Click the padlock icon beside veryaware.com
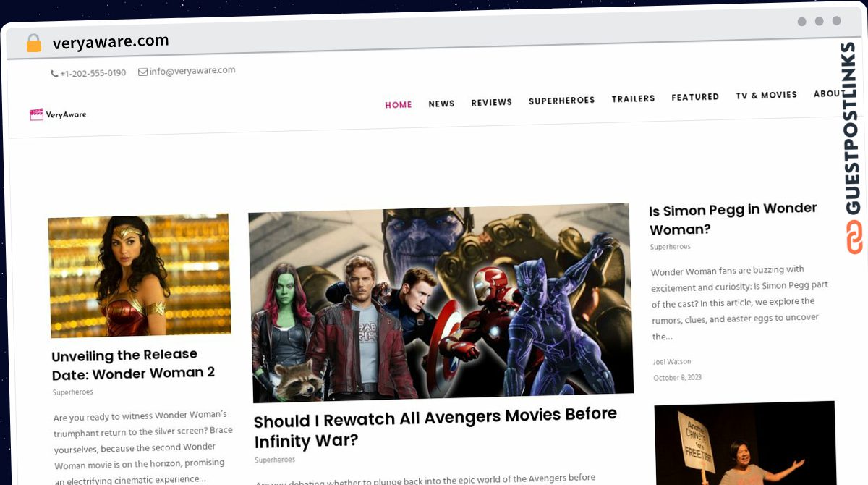 [34, 43]
